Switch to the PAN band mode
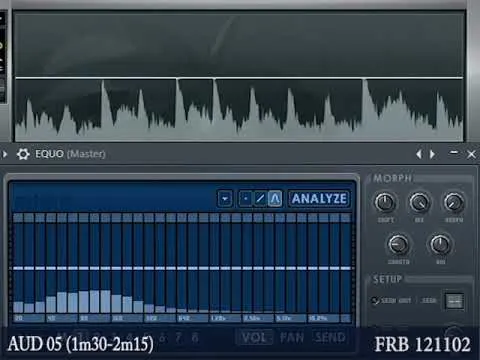The height and width of the screenshot is (360, 480). click(292, 337)
